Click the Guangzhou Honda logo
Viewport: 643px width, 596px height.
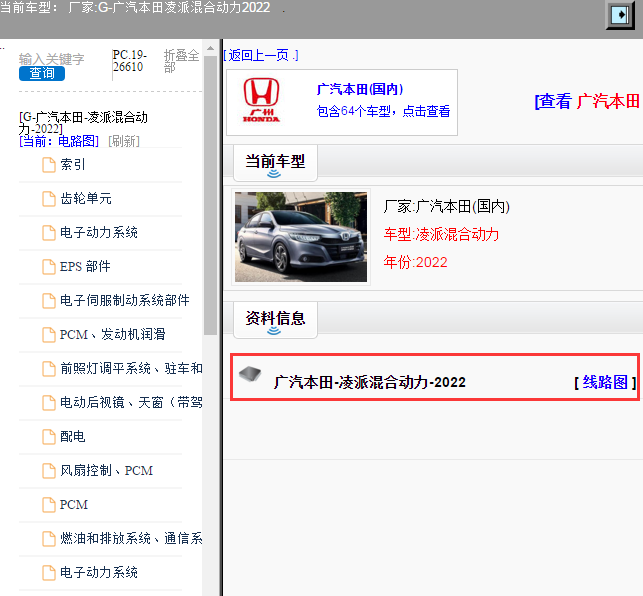tap(261, 100)
